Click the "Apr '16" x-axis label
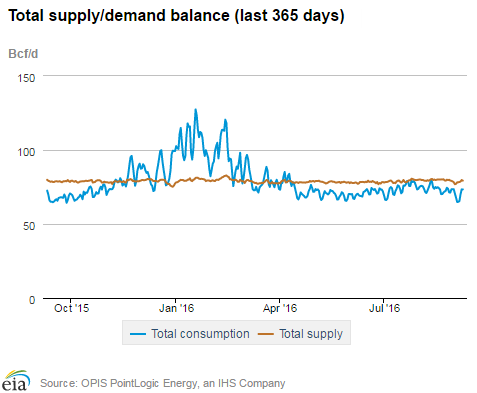477x393 pixels. pyautogui.click(x=280, y=308)
